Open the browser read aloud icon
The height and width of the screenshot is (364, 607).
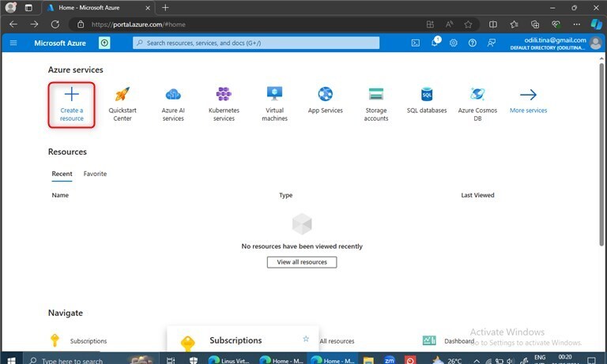(x=449, y=24)
